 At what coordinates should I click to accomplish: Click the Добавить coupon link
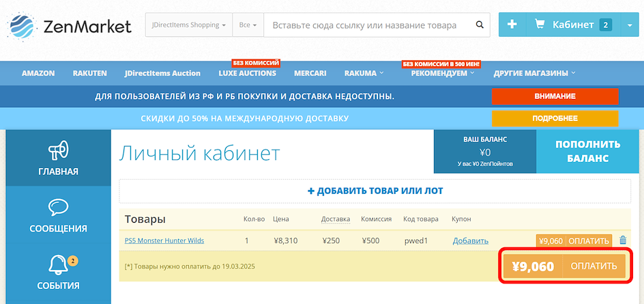471,240
